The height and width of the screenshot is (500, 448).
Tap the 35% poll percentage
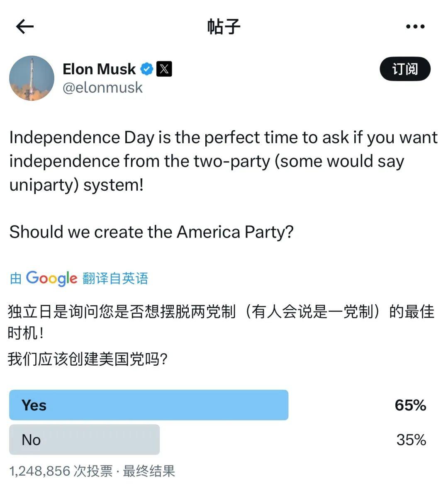coord(411,439)
